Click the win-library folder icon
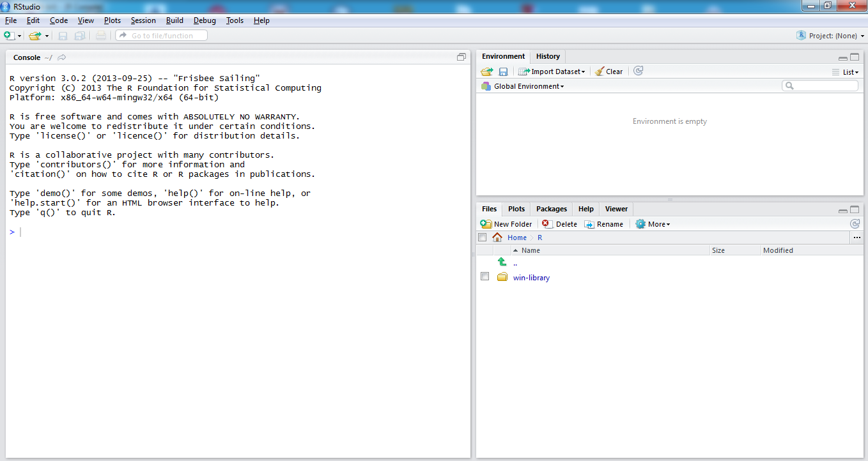 coord(502,277)
